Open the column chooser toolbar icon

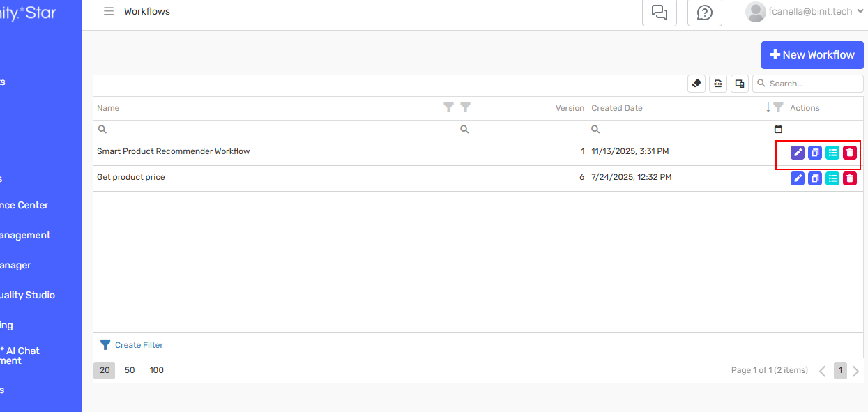click(739, 83)
